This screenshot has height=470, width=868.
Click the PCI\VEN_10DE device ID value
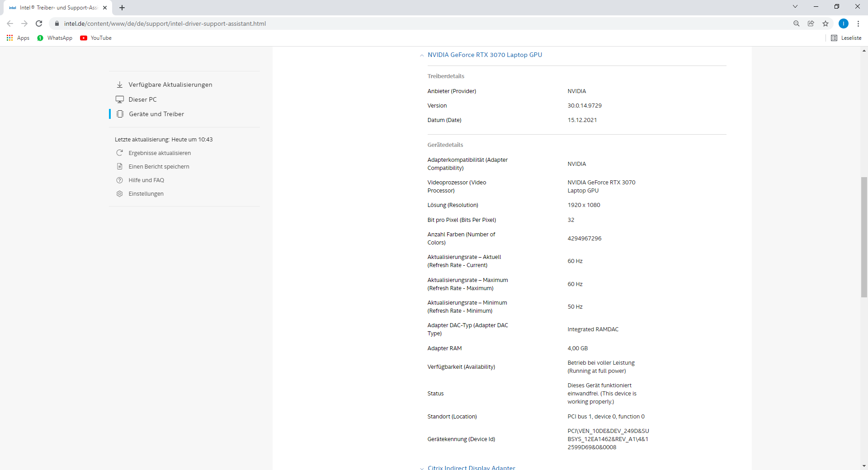608,439
